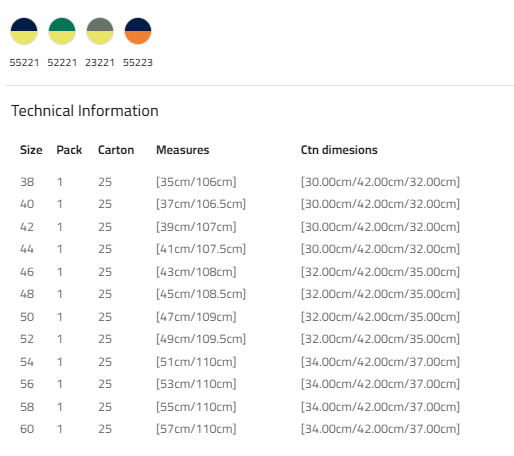Click the 55223 color code label
This screenshot has width=514, height=456.
pos(138,63)
